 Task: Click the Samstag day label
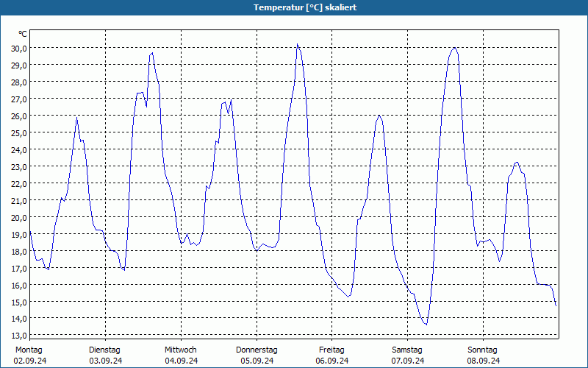[407, 350]
